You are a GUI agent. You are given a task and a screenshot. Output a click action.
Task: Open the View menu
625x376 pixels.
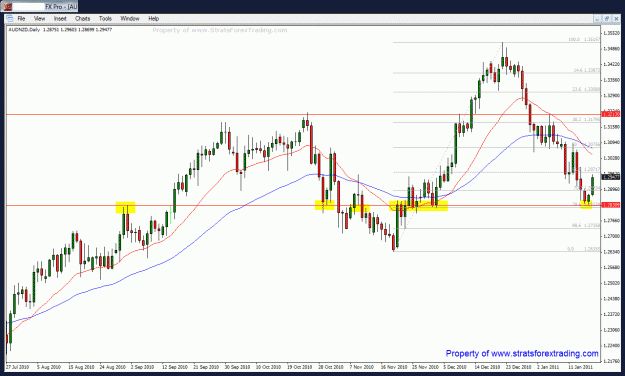pos(39,19)
